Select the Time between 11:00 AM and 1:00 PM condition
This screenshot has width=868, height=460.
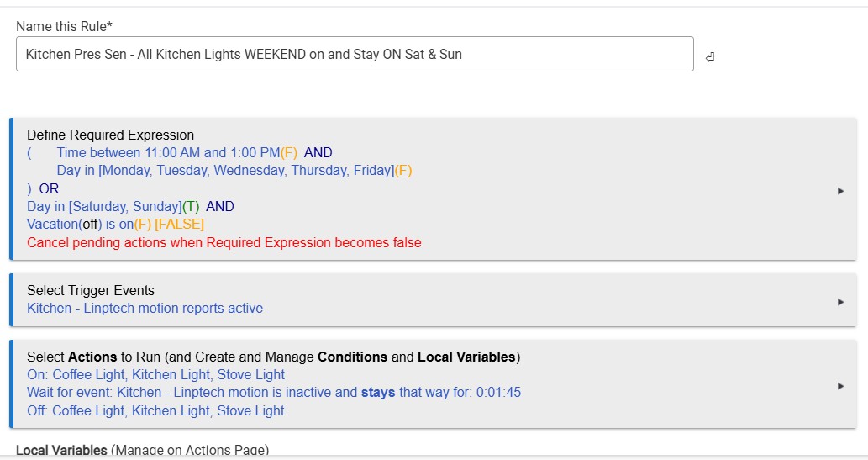click(168, 153)
